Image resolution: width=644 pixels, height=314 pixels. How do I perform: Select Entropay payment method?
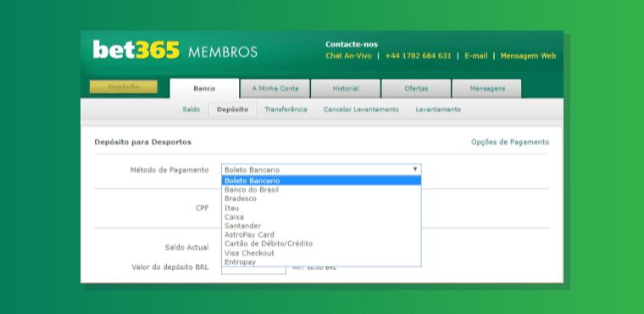321,261
